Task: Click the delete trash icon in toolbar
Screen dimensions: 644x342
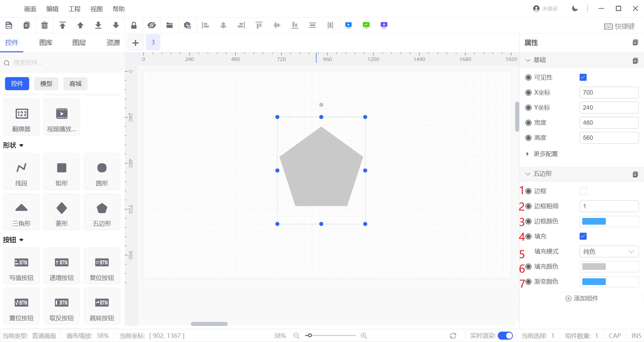Action: (x=44, y=25)
